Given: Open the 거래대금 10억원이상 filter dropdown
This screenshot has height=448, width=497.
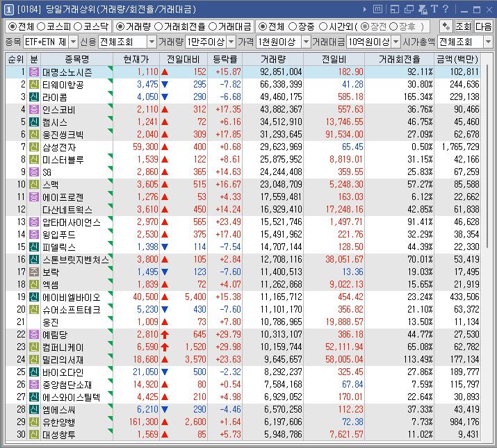Looking at the screenshot, I should coord(396,42).
